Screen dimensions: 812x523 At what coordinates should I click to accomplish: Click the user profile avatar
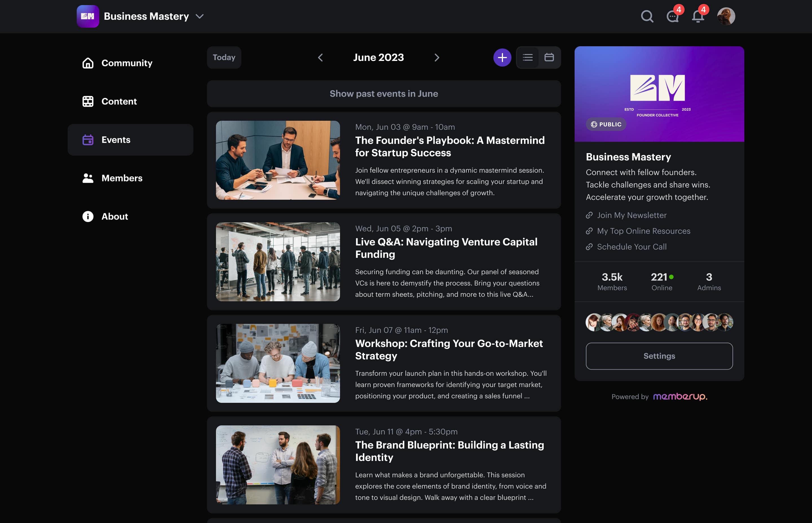[x=726, y=16]
